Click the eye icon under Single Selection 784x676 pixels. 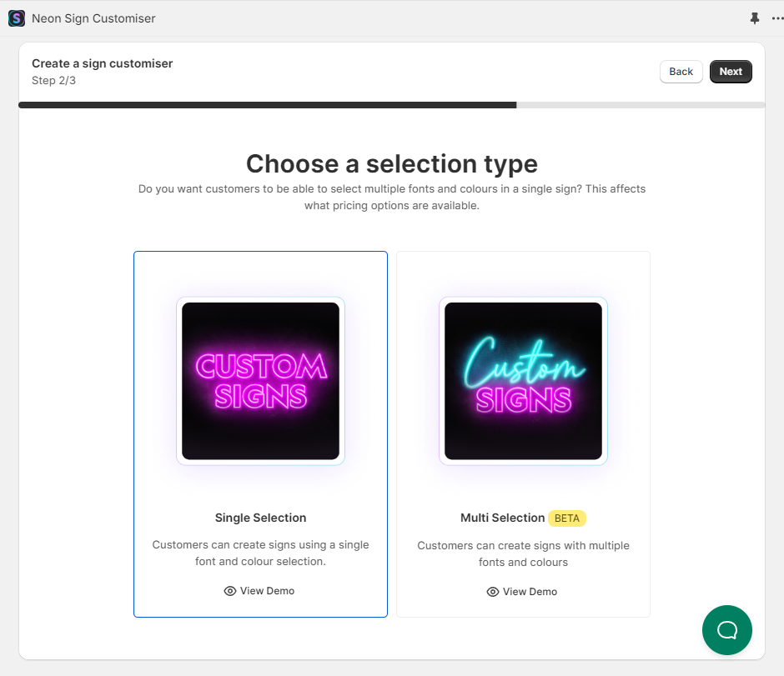click(230, 591)
